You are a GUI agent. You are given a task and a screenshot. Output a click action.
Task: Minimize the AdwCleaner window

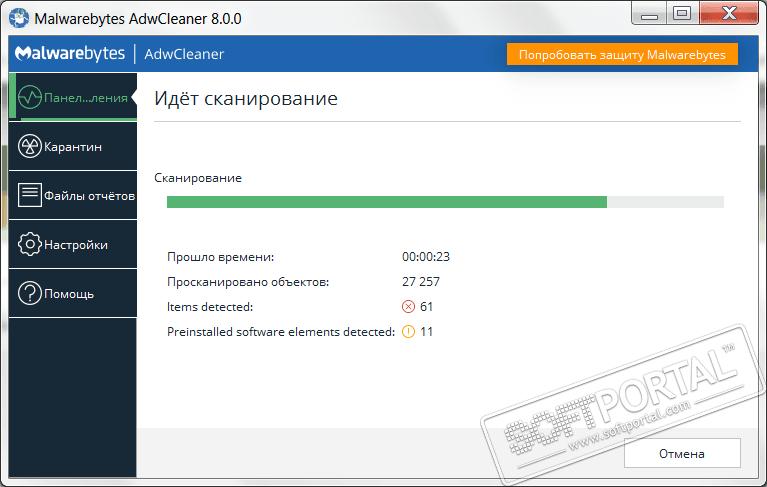[x=649, y=14]
